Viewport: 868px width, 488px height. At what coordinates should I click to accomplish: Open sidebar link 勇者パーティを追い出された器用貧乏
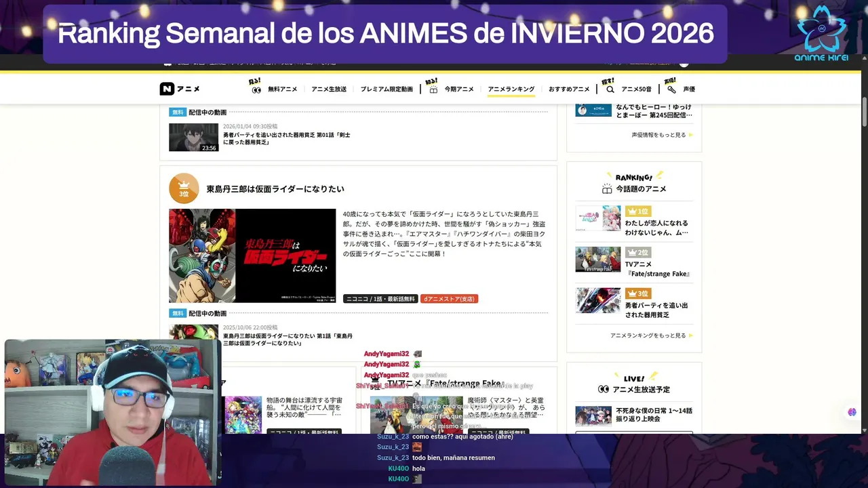coord(656,310)
